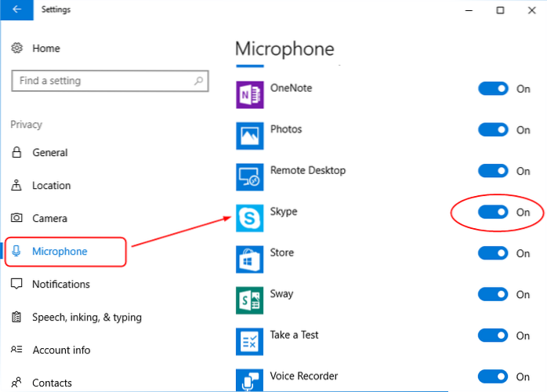Screen dimensions: 547x392
Task: Disable Remote Desktop microphone access
Action: [493, 171]
